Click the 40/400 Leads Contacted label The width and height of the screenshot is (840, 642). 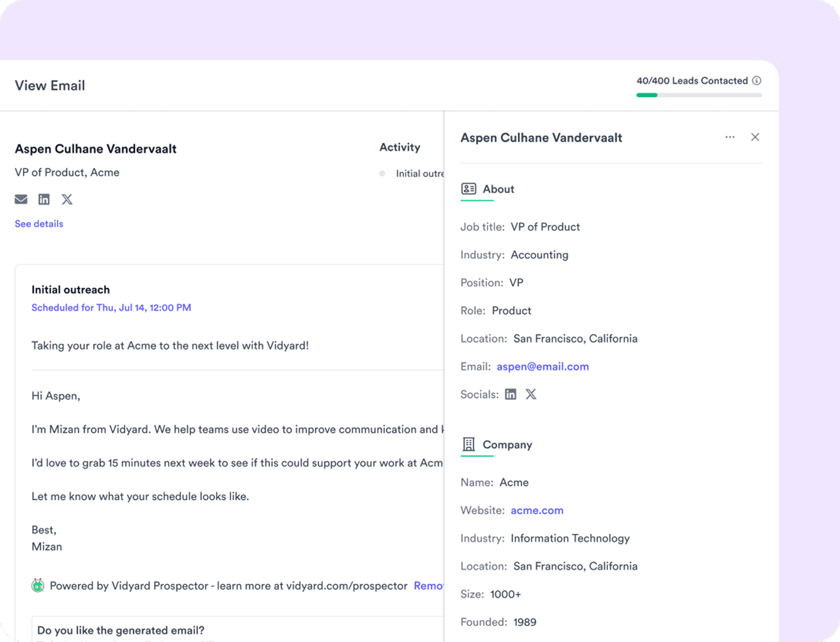[x=692, y=81]
